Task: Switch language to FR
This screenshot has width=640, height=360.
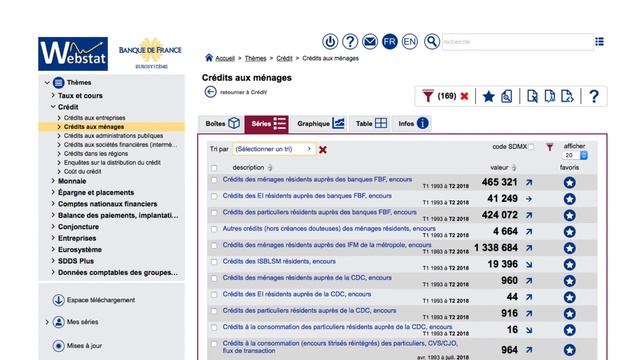Action: (x=390, y=42)
